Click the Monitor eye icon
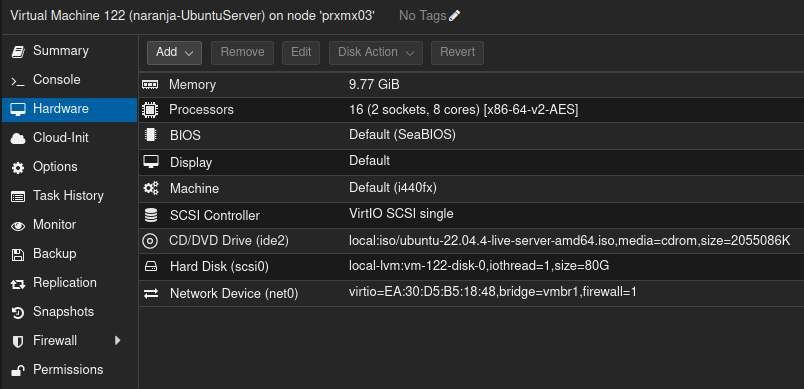This screenshot has height=389, width=804. pos(18,226)
